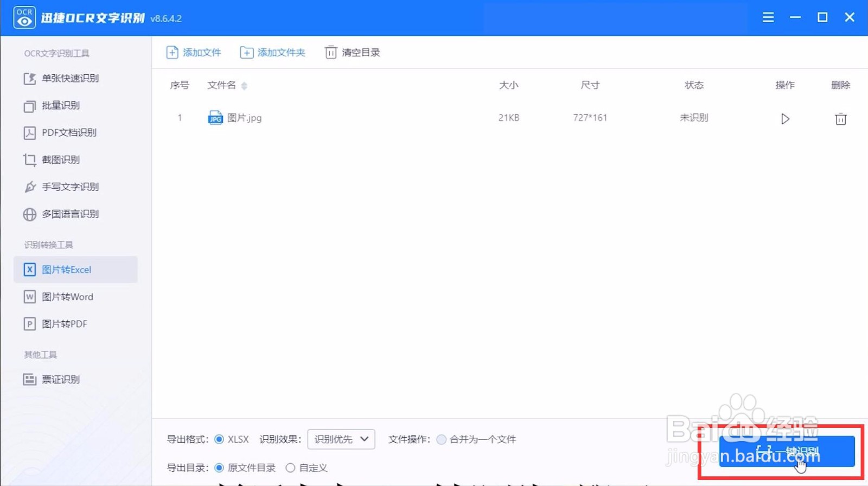Sort by file name arrows (文件名)
The image size is (868, 486).
click(x=244, y=86)
